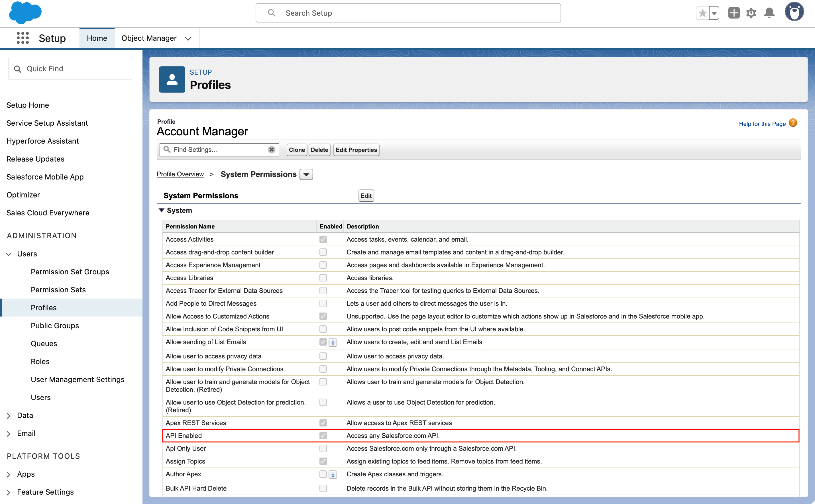Click the global actions plus icon
Image resolution: width=815 pixels, height=504 pixels.
[x=734, y=13]
